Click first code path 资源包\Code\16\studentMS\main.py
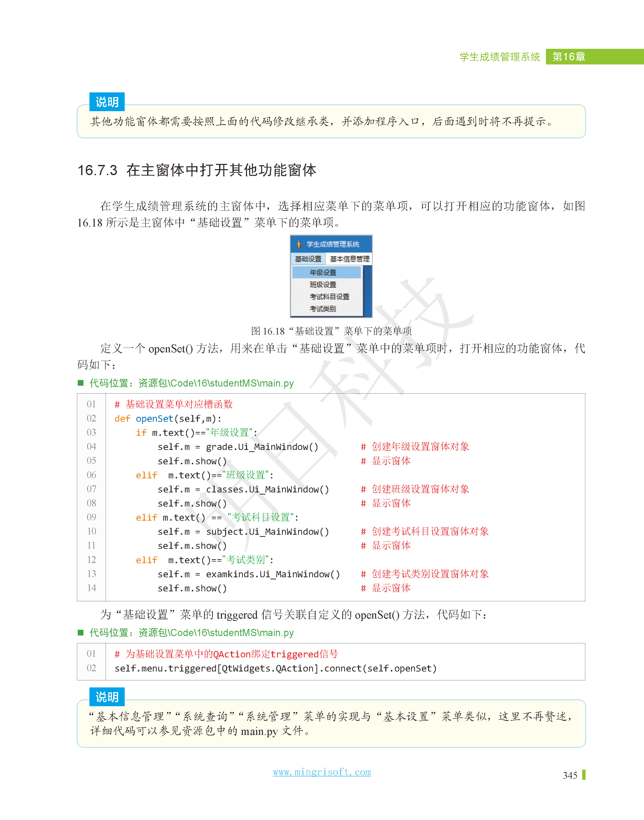644x820 pixels. coord(216,383)
